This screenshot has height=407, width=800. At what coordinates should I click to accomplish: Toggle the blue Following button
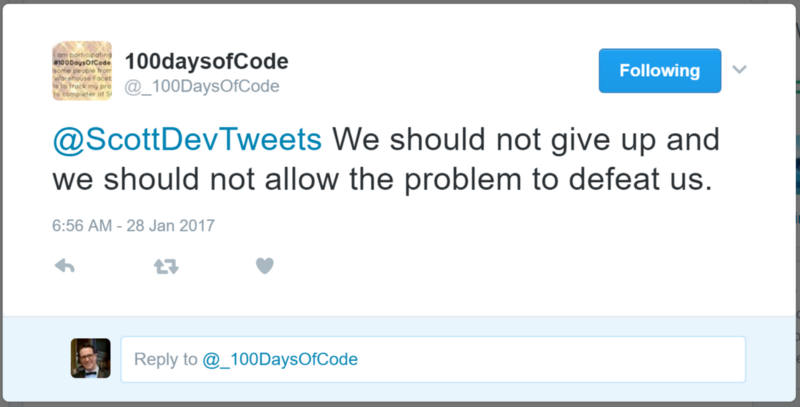[x=660, y=71]
